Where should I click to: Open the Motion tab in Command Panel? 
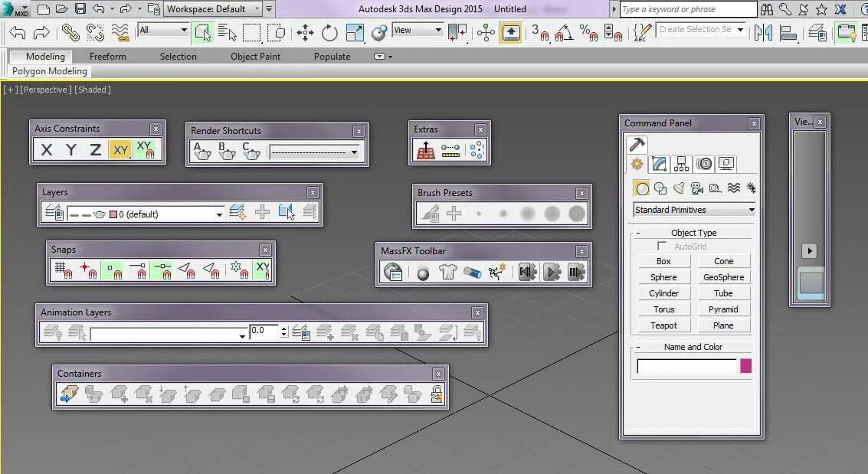pyautogui.click(x=704, y=164)
